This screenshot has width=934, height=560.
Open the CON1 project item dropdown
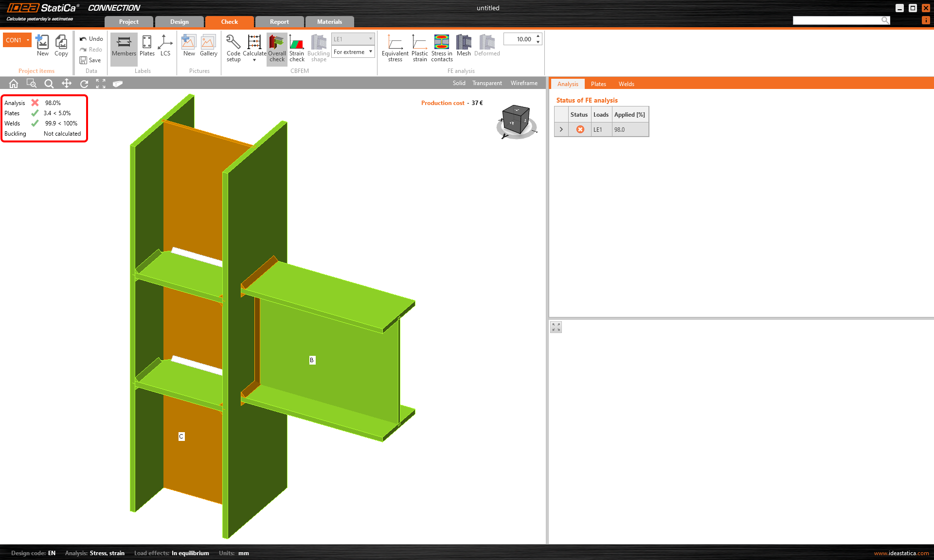(28, 40)
